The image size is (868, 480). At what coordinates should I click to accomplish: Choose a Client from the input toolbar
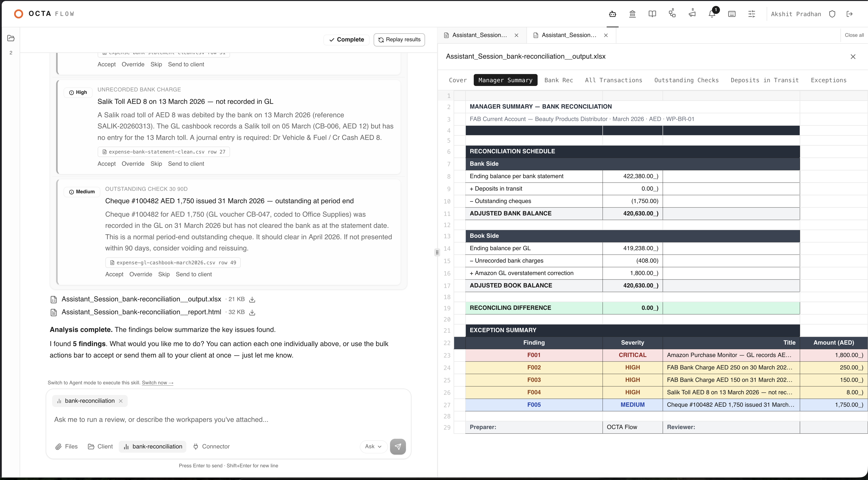tap(100, 446)
